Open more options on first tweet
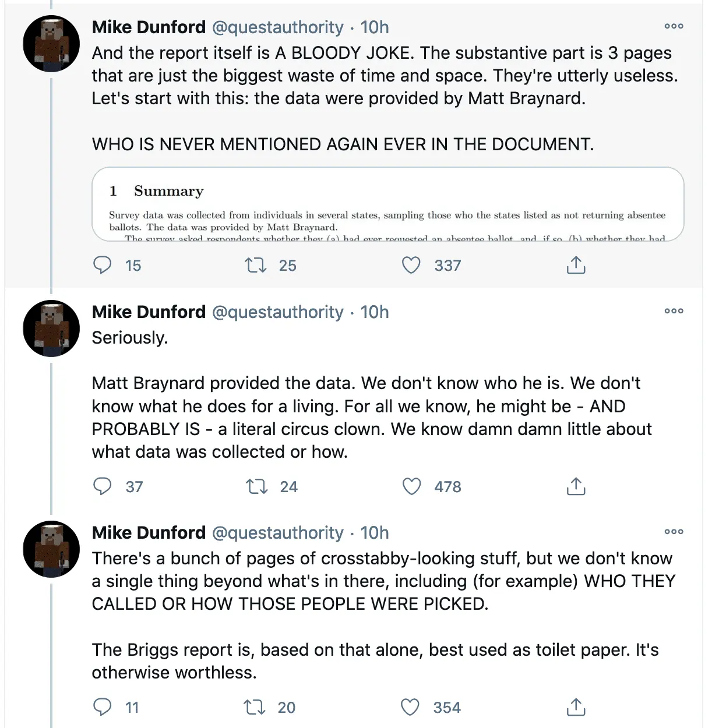The height and width of the screenshot is (728, 712). pyautogui.click(x=674, y=26)
